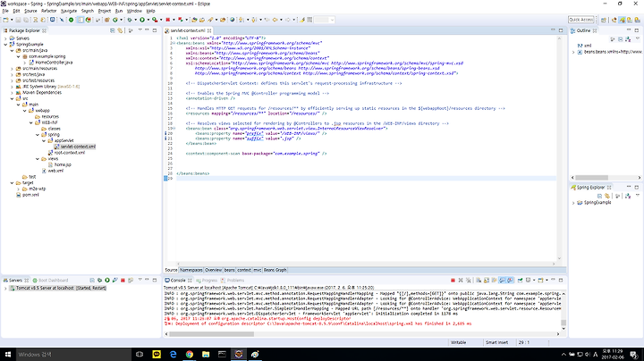Click the web browser globe icon in toolbar
The height and width of the screenshot is (361, 644).
(x=232, y=20)
